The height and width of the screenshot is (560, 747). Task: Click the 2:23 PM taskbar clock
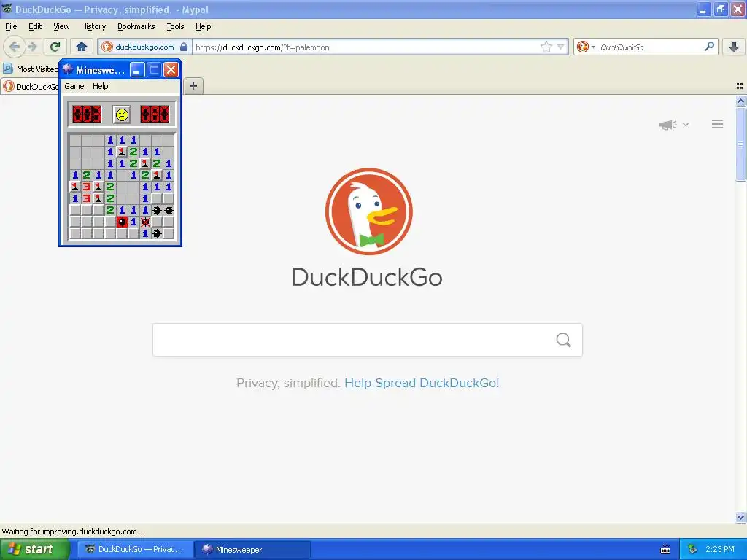tap(720, 549)
